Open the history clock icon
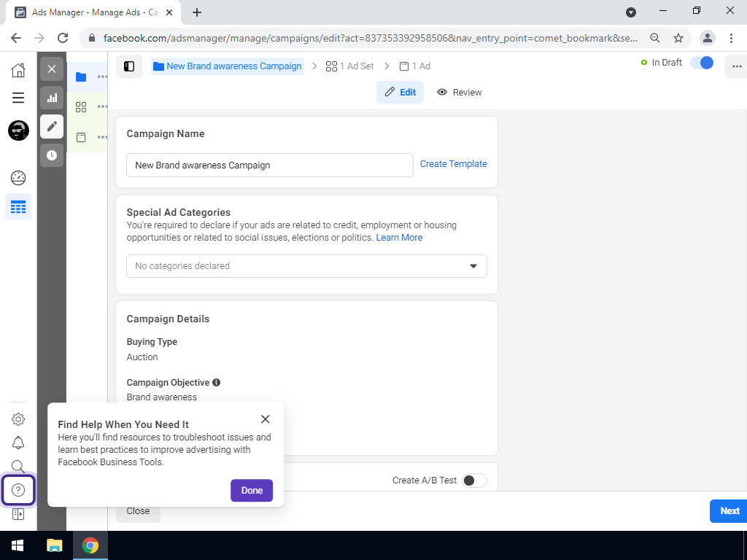 coord(52,155)
